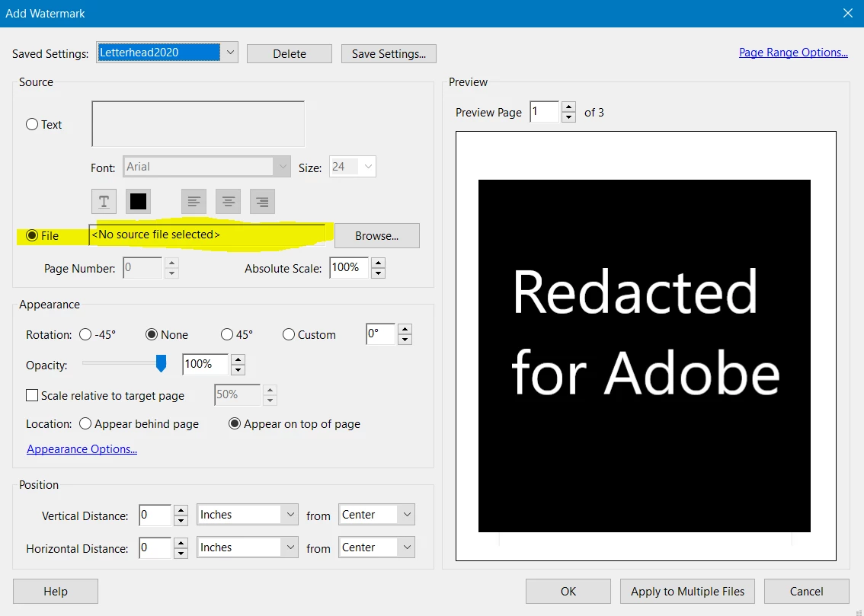This screenshot has height=616, width=864.
Task: Click the underline text format icon
Action: pyautogui.click(x=104, y=202)
